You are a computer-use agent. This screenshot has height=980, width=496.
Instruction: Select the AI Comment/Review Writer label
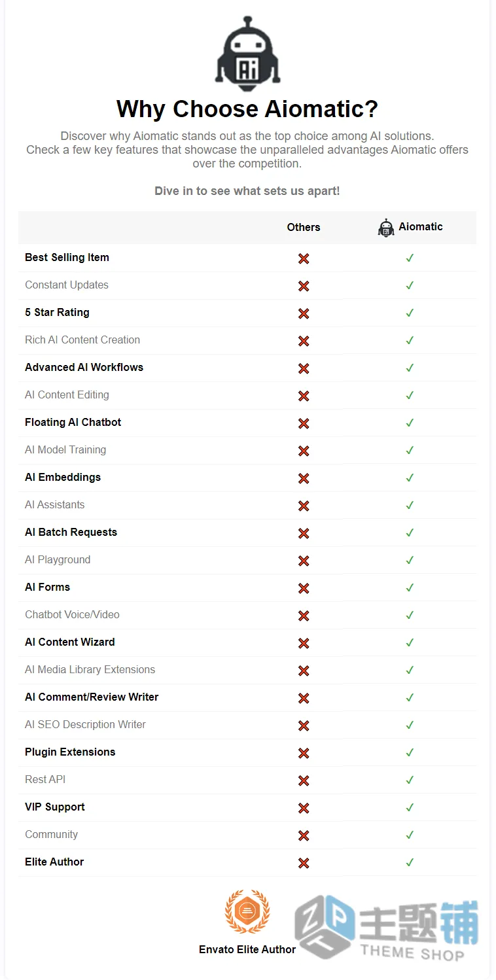[x=92, y=697]
